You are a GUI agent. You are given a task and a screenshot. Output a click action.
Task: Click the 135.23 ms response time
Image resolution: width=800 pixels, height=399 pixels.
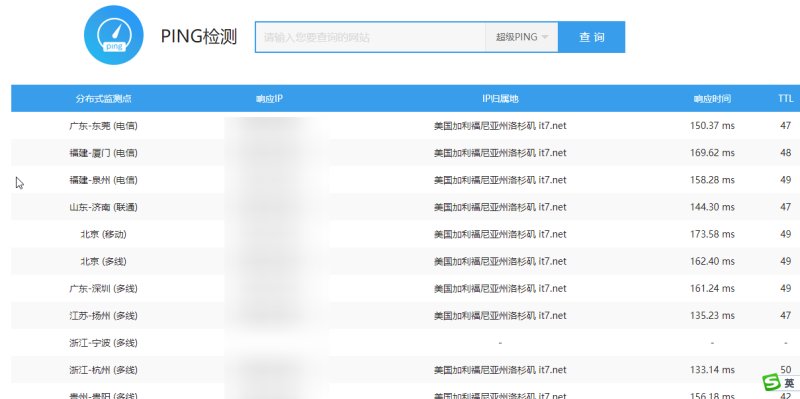click(x=712, y=315)
